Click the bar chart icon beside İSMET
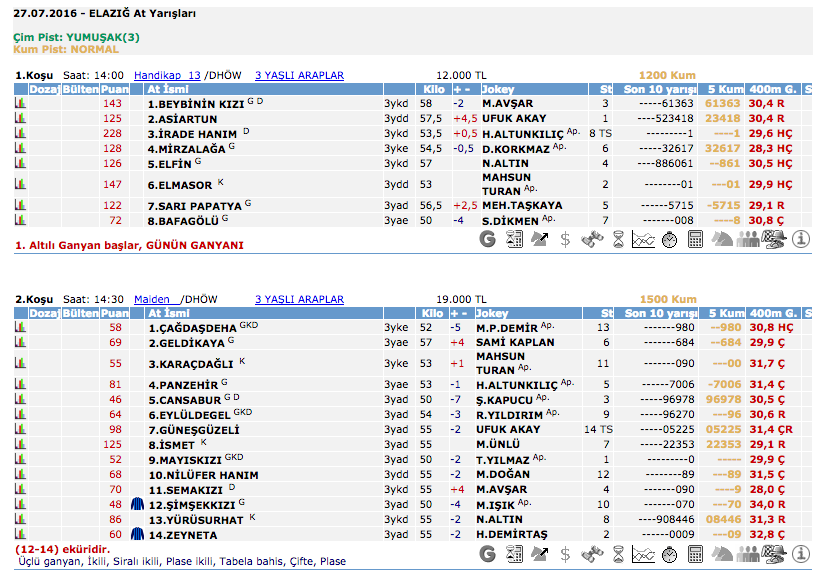Image resolution: width=832 pixels, height=588 pixels. pyautogui.click(x=20, y=444)
